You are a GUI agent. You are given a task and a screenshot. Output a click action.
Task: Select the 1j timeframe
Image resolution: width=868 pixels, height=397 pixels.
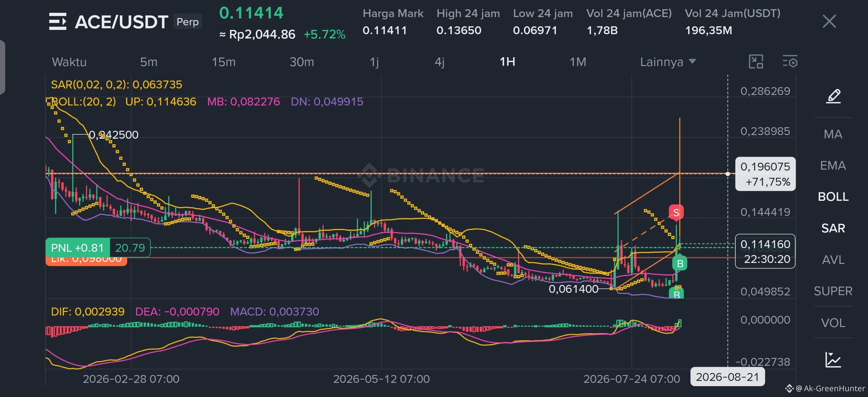374,62
